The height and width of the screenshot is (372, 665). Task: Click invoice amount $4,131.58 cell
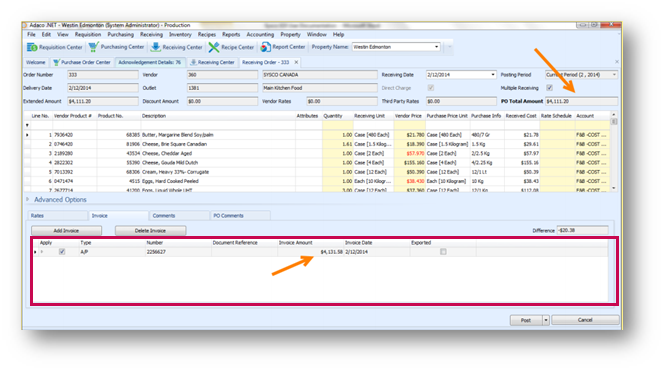310,252
